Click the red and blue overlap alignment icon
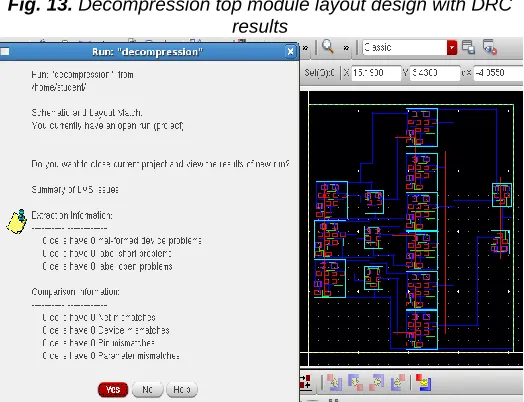Viewport: 524px width, 402px height. click(423, 382)
